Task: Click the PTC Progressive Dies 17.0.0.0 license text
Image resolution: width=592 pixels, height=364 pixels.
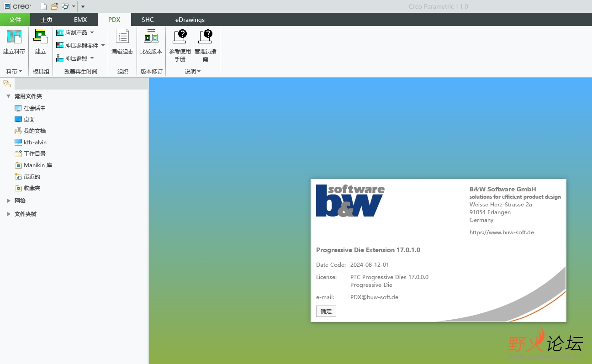Action: coord(389,277)
